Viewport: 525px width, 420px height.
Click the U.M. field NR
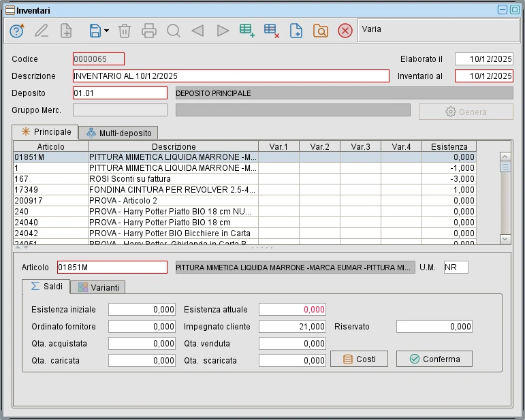(456, 268)
